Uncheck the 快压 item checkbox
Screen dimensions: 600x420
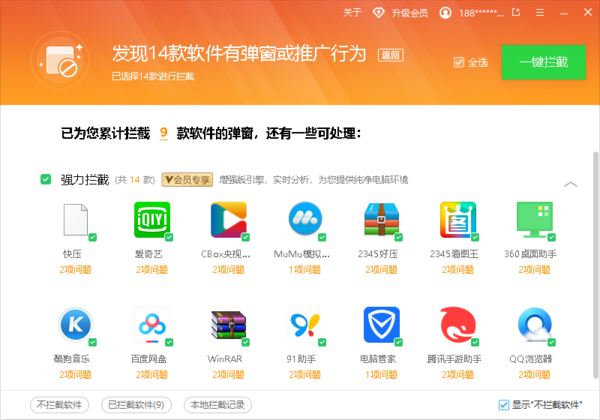pos(93,237)
